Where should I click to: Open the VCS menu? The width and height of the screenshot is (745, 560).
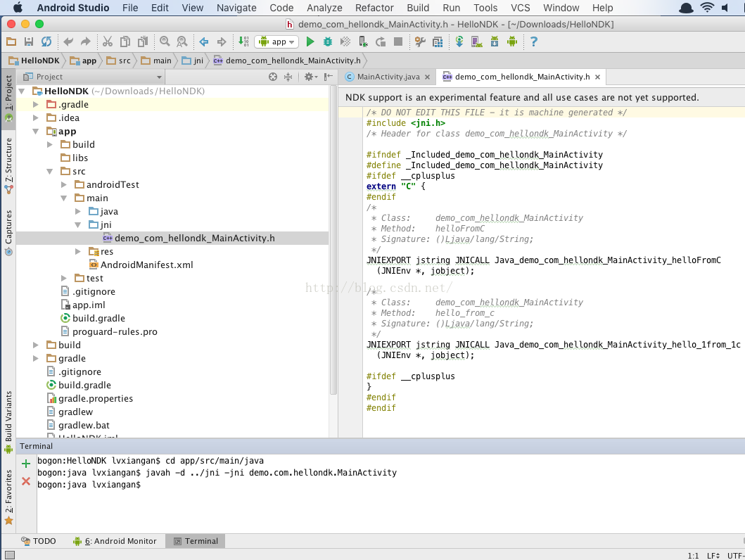(521, 8)
